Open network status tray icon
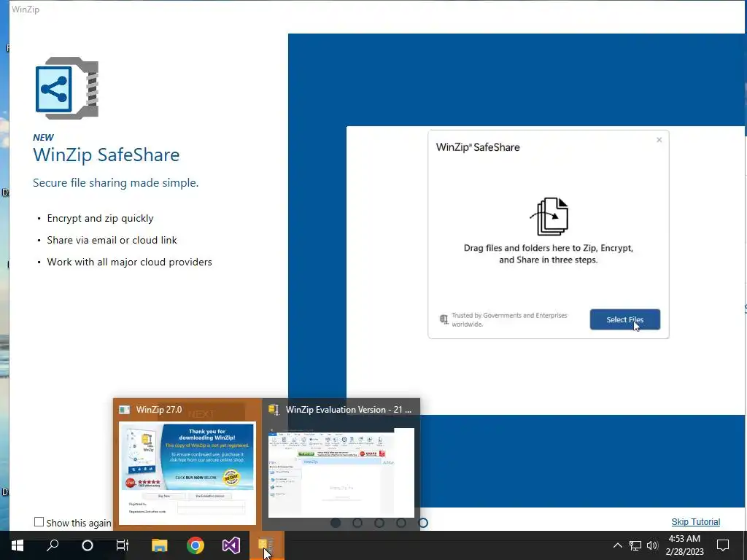 point(635,545)
